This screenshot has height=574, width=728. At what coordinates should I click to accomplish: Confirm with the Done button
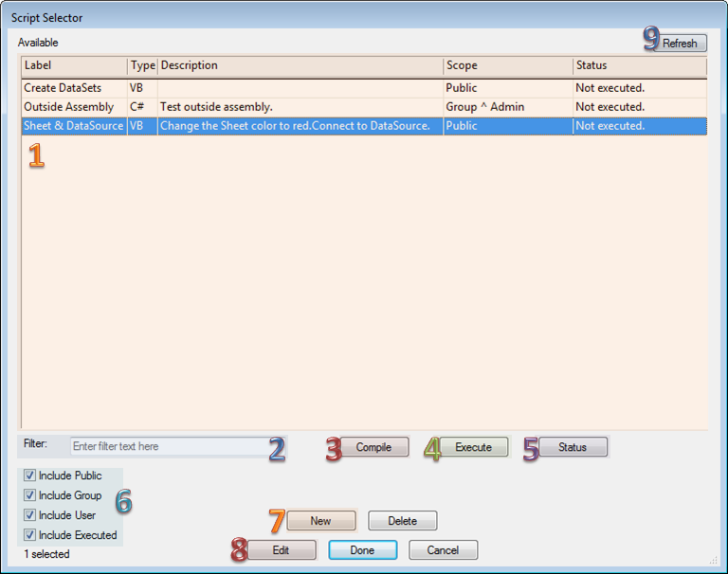tap(362, 550)
